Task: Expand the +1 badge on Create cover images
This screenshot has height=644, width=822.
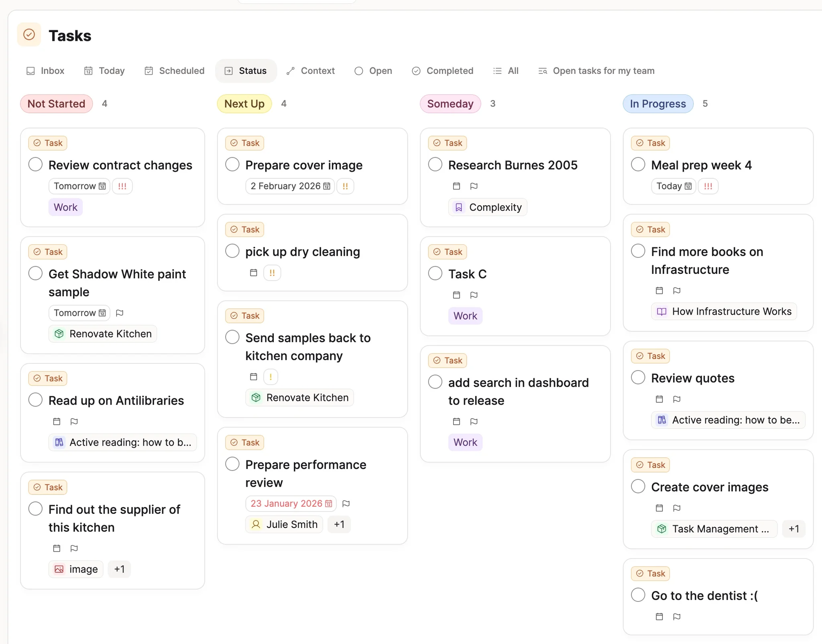Action: pyautogui.click(x=794, y=529)
